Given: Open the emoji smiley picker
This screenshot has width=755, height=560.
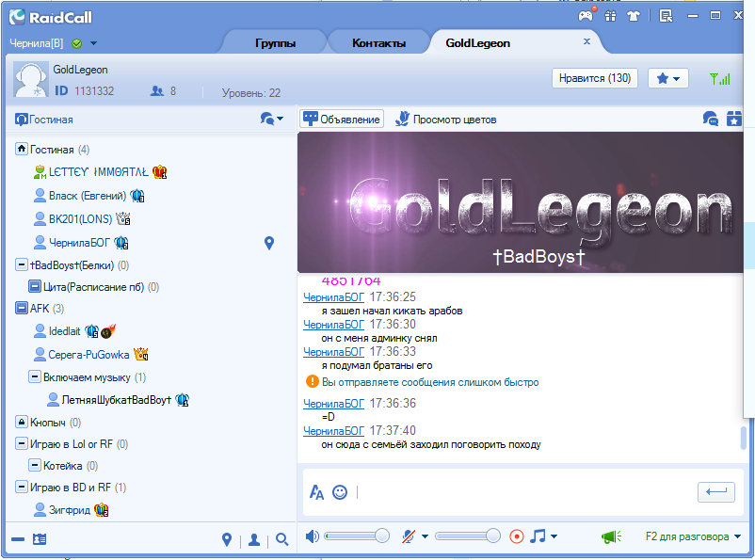Looking at the screenshot, I should click(340, 492).
